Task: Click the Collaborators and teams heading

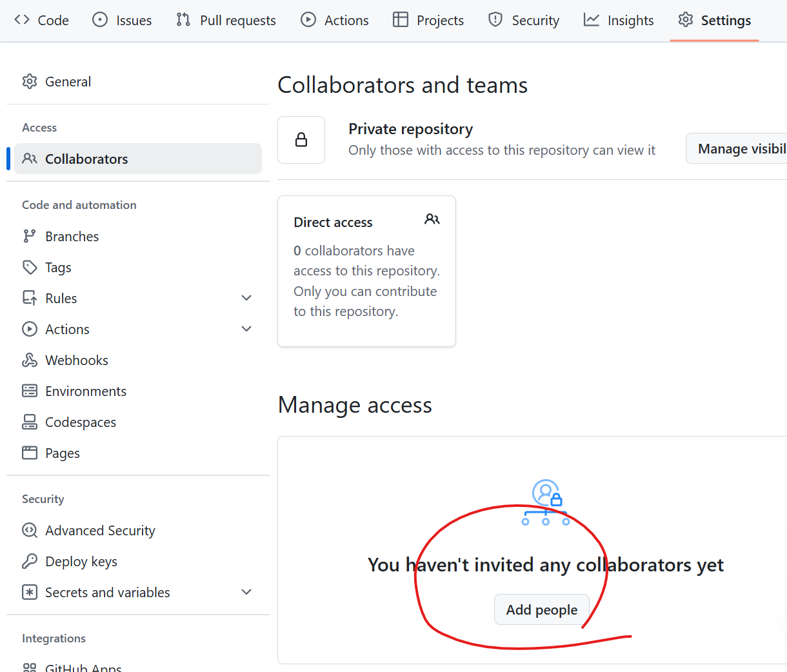Action: coord(403,85)
